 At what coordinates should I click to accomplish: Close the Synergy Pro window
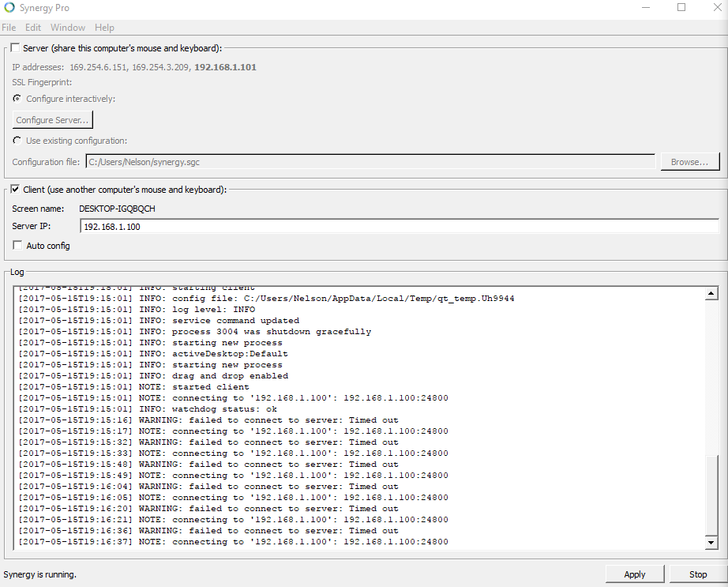coord(717,7)
